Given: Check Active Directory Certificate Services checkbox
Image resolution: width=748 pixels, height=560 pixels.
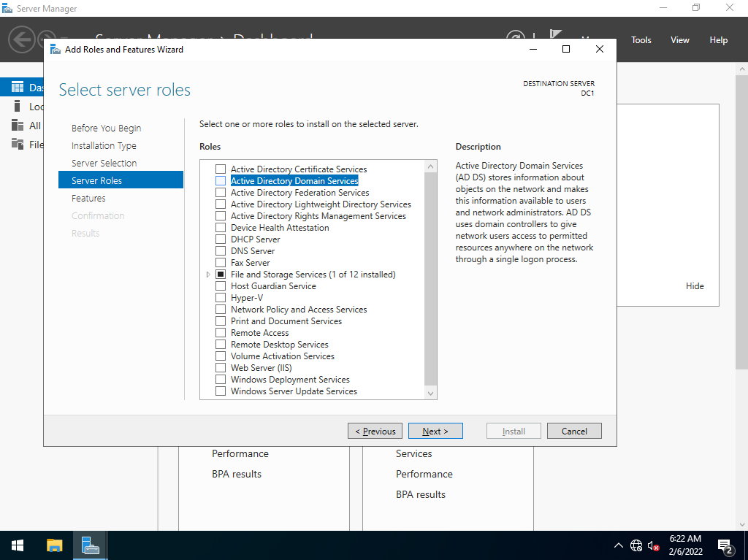Looking at the screenshot, I should (221, 169).
